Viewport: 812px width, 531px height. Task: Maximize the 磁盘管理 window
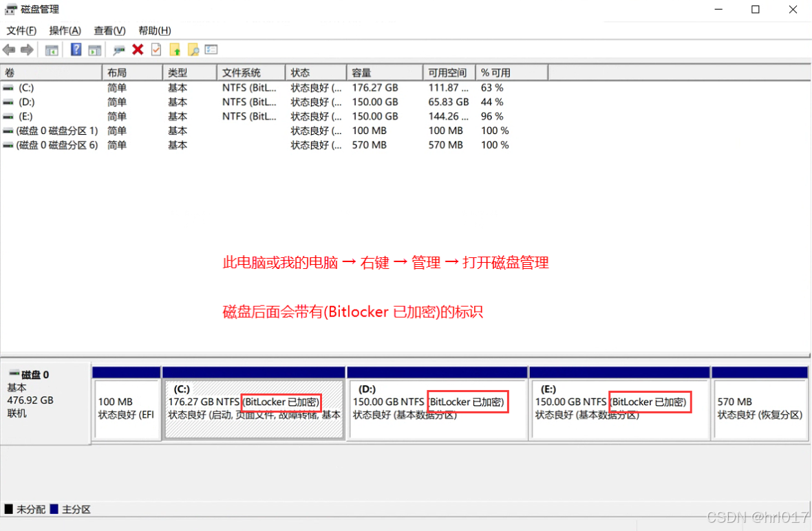756,10
